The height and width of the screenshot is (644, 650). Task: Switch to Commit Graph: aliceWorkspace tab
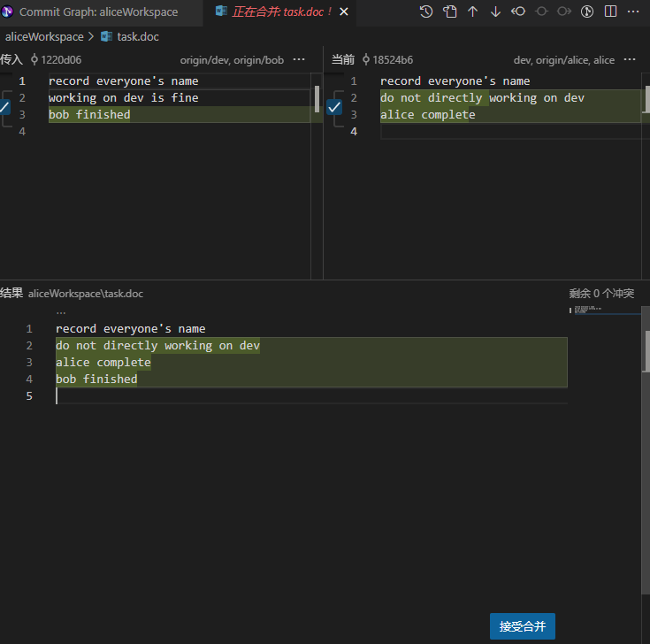click(98, 12)
